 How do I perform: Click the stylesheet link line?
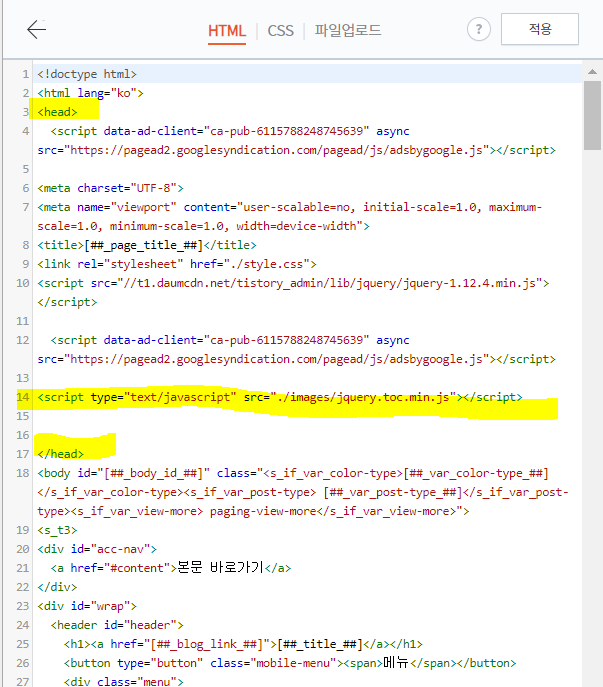[177, 264]
